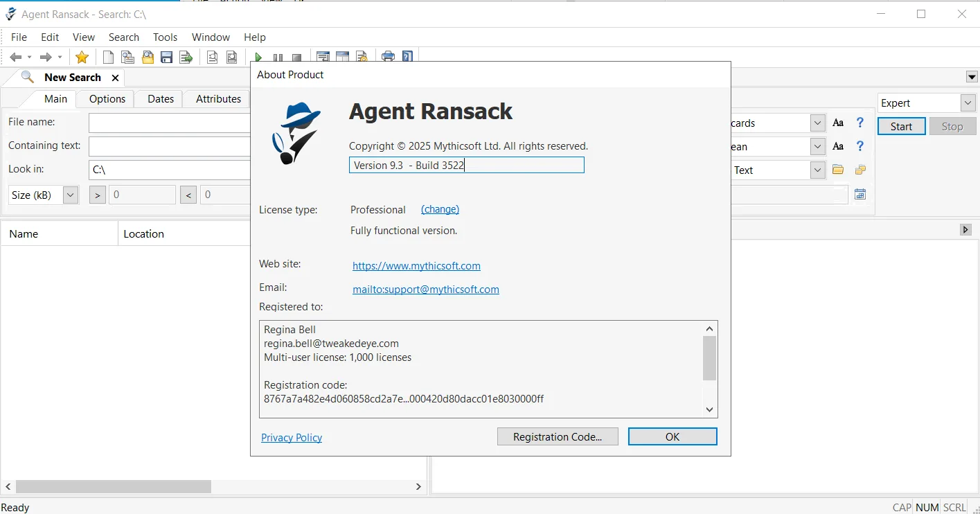Open the https://www.mythicsoft.com link
This screenshot has width=980, height=514.
coord(416,266)
